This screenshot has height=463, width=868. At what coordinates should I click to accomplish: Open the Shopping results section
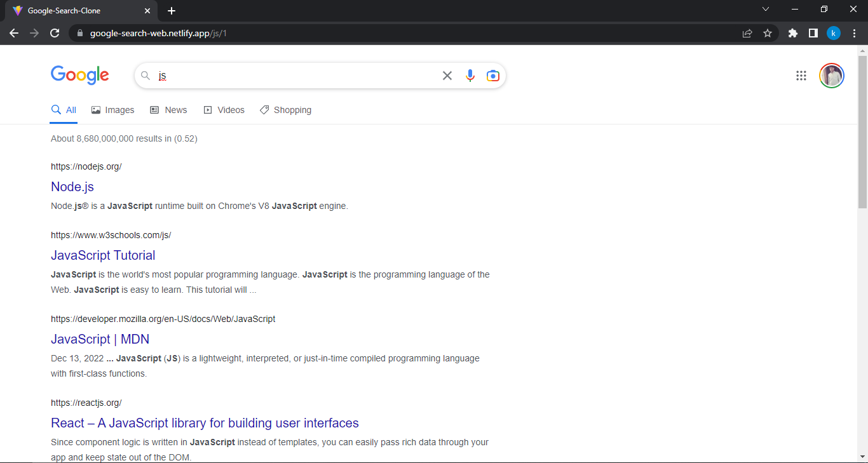[x=285, y=109]
